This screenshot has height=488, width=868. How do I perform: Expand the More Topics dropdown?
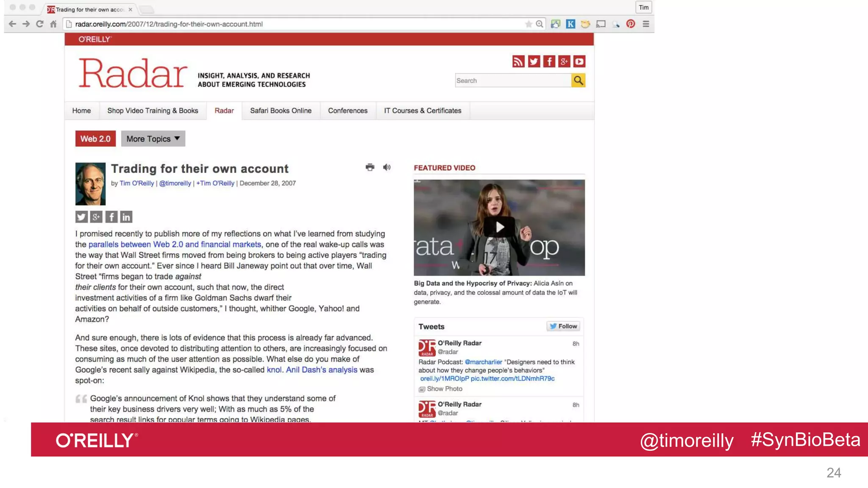pyautogui.click(x=153, y=139)
